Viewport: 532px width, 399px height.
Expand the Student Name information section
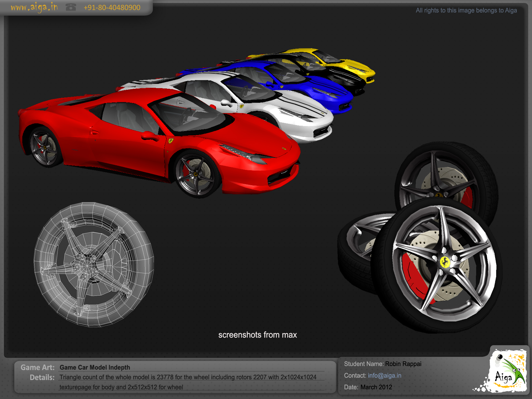[x=364, y=364]
